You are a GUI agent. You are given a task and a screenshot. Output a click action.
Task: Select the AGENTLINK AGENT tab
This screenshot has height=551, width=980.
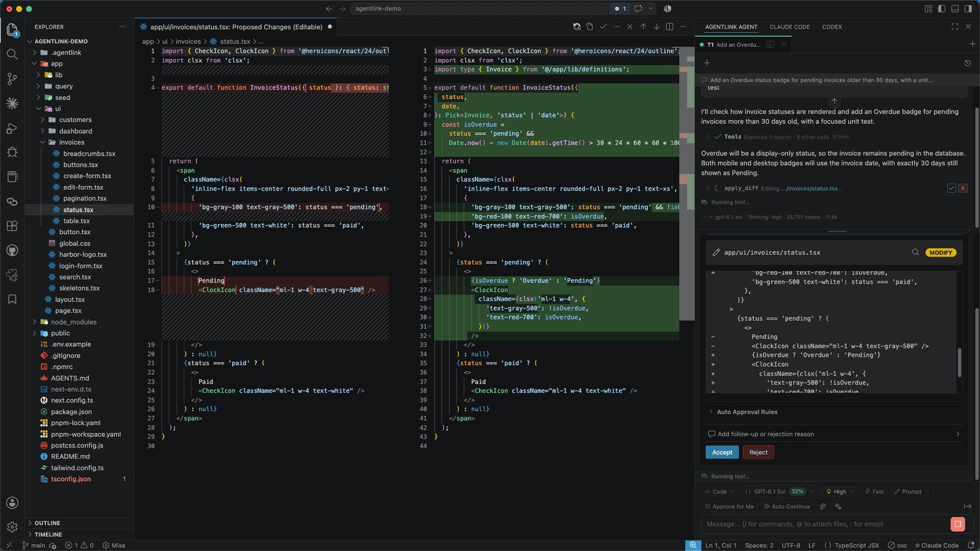tap(731, 27)
